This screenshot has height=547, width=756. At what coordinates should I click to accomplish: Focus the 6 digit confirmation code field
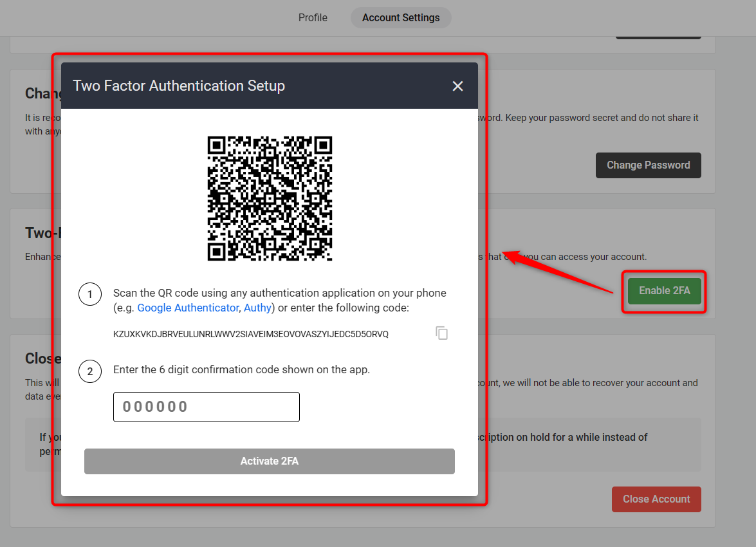[207, 407]
